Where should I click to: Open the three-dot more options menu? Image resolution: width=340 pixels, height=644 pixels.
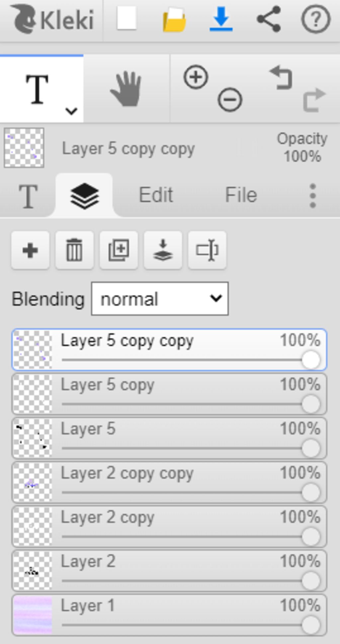click(312, 196)
